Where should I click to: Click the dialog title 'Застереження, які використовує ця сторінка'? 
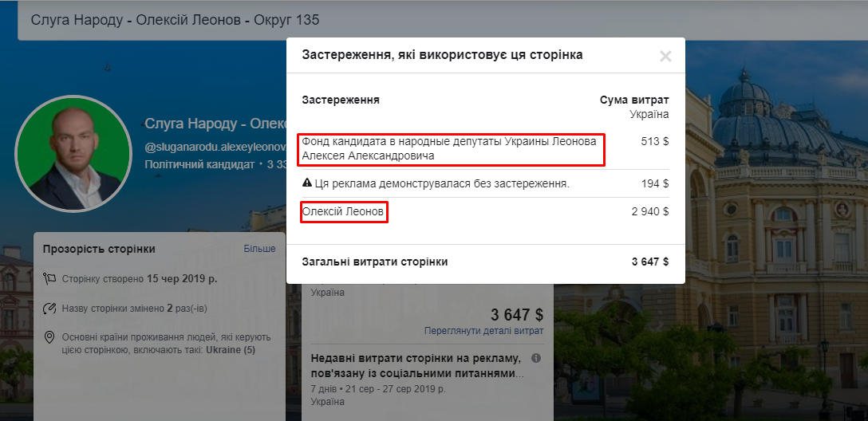[x=442, y=55]
